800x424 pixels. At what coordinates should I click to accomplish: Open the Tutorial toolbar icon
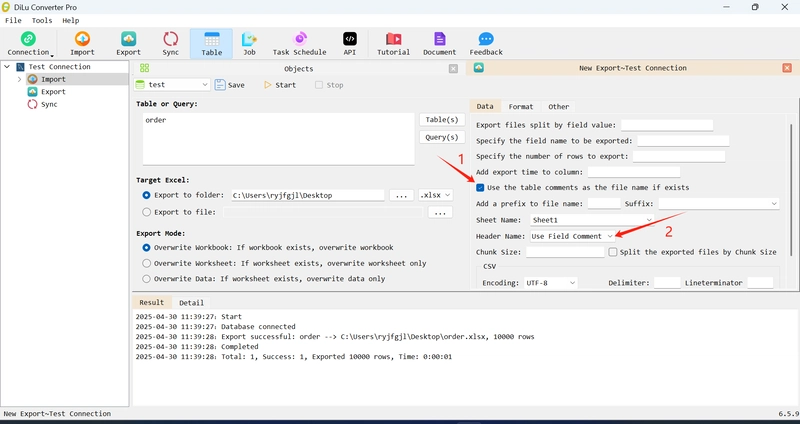point(393,39)
